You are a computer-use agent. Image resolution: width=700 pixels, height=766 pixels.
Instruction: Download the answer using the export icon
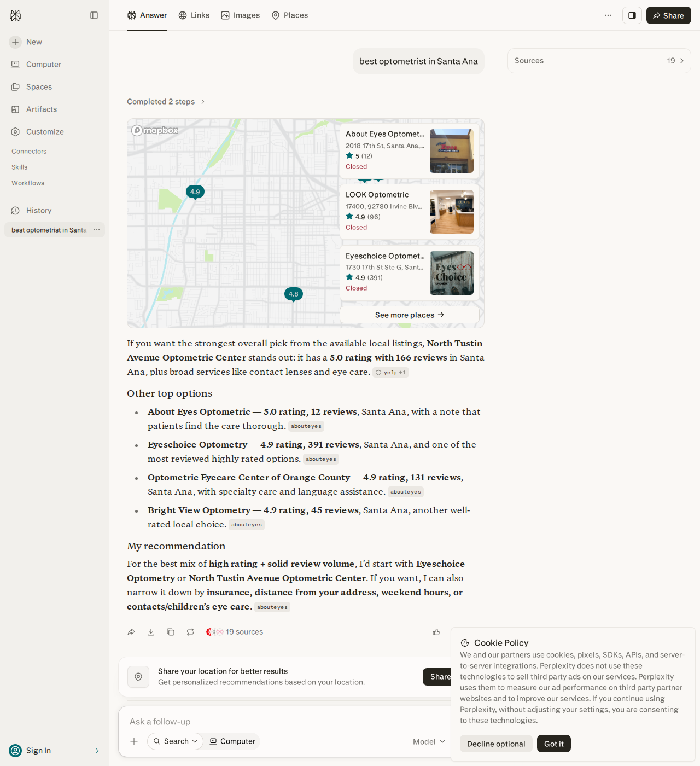[x=151, y=632]
